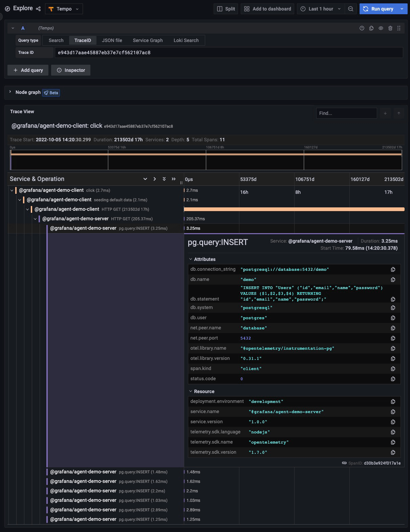The width and height of the screenshot is (410, 532).
Task: Click the Find... search box
Action: (x=346, y=113)
